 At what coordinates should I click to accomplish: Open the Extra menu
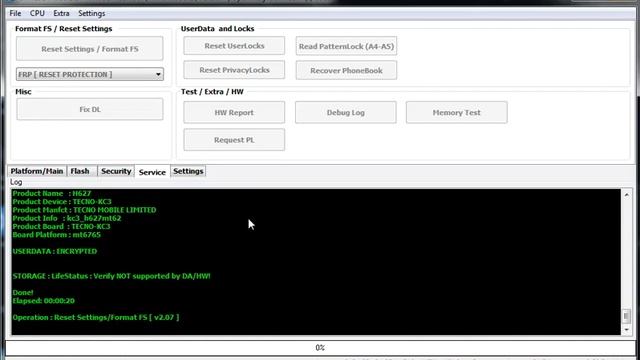[61, 13]
